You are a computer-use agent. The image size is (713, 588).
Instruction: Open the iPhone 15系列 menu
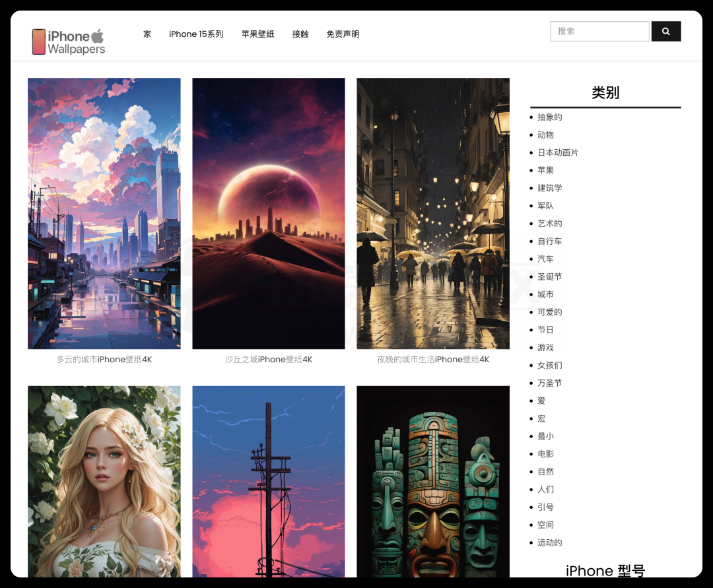point(196,34)
